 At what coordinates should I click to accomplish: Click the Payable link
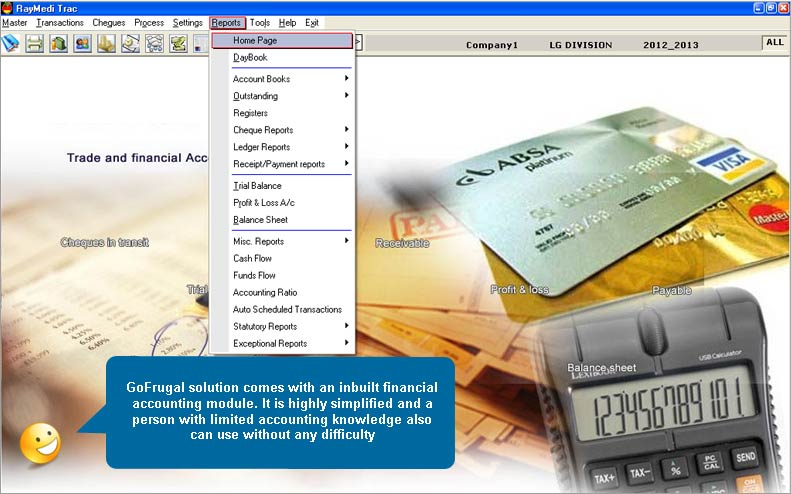671,290
